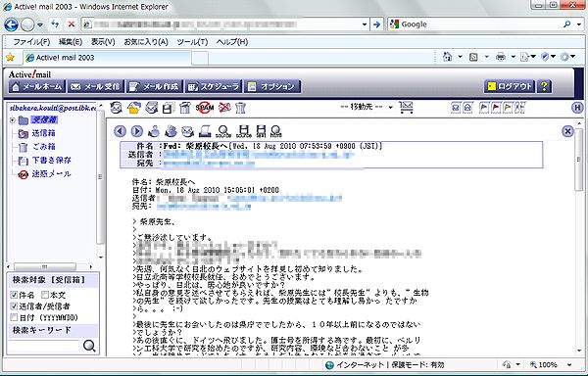Open the お気に入り(A) menu
Viewport: 588px width, 376px height.
pos(146,41)
